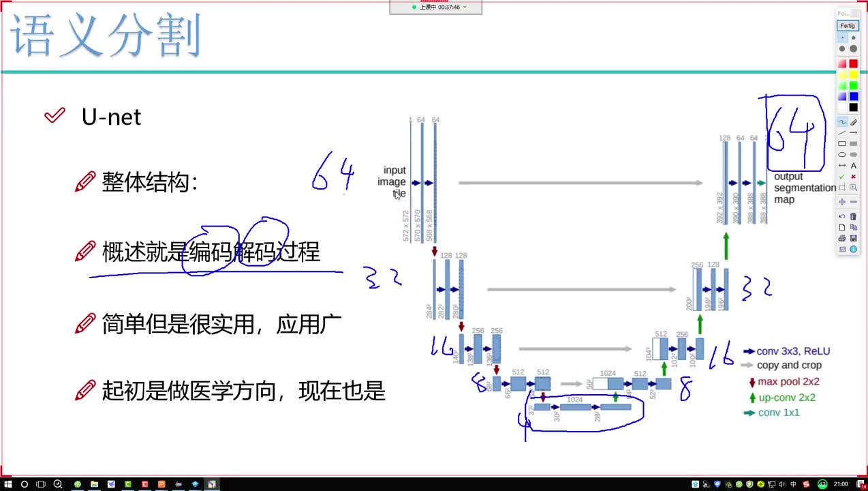Select the crop selection tool

pyautogui.click(x=842, y=187)
